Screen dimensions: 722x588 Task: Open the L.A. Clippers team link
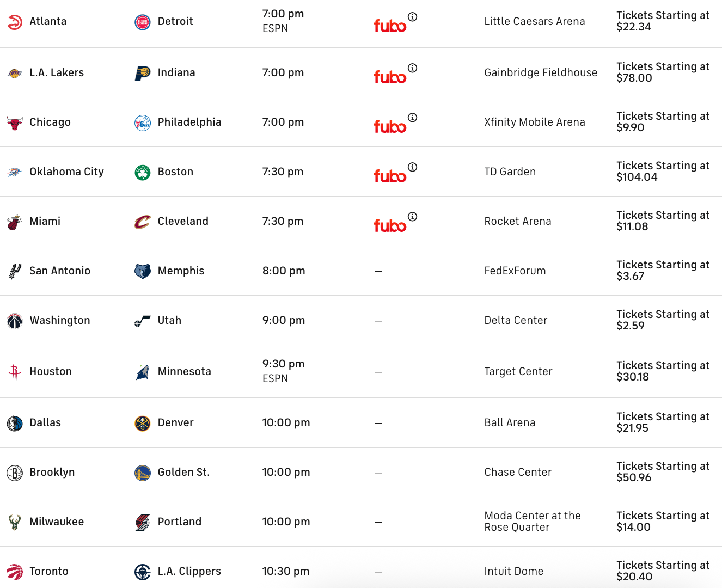point(189,572)
